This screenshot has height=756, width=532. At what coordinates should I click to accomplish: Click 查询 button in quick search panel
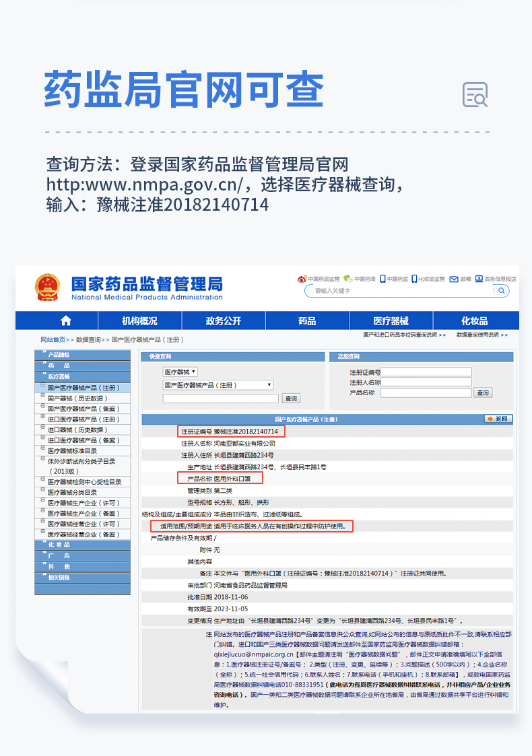tap(291, 399)
